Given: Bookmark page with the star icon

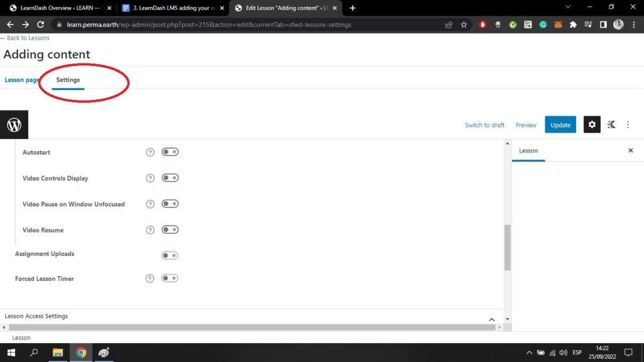Looking at the screenshot, I should pyautogui.click(x=464, y=25).
